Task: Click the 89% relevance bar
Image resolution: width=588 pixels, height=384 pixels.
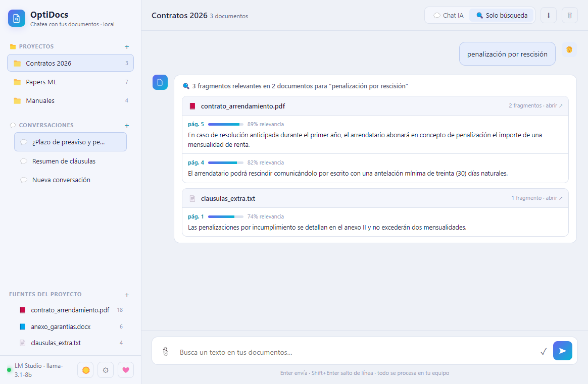Action: (x=226, y=124)
